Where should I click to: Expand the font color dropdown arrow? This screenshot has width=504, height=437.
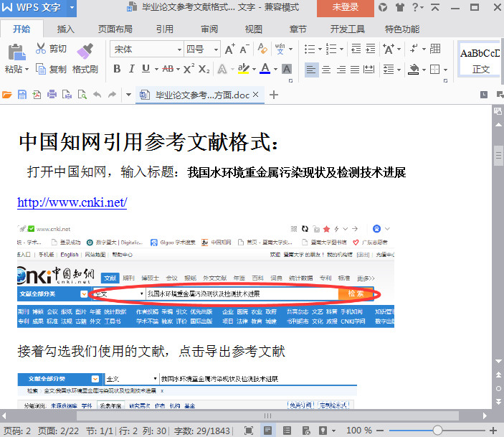(x=275, y=69)
